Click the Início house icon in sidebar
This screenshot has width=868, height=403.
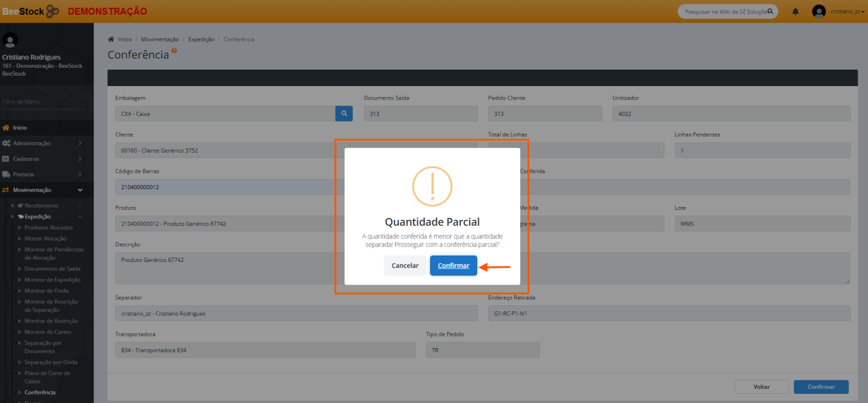(6, 128)
